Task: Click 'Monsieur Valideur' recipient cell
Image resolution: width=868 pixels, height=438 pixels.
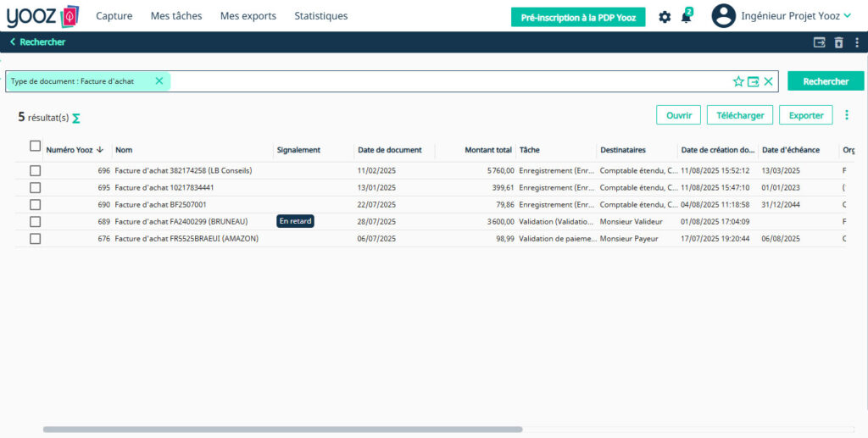Action: pos(631,222)
